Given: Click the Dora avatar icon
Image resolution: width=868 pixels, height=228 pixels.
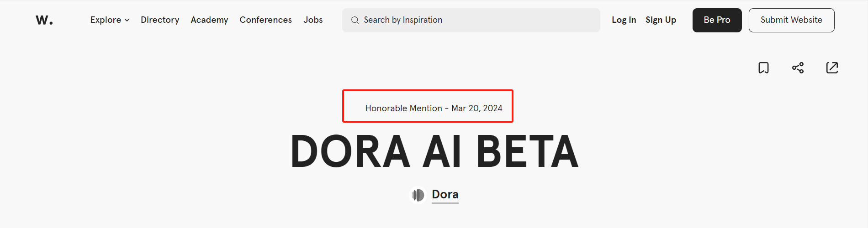Looking at the screenshot, I should coord(418,195).
